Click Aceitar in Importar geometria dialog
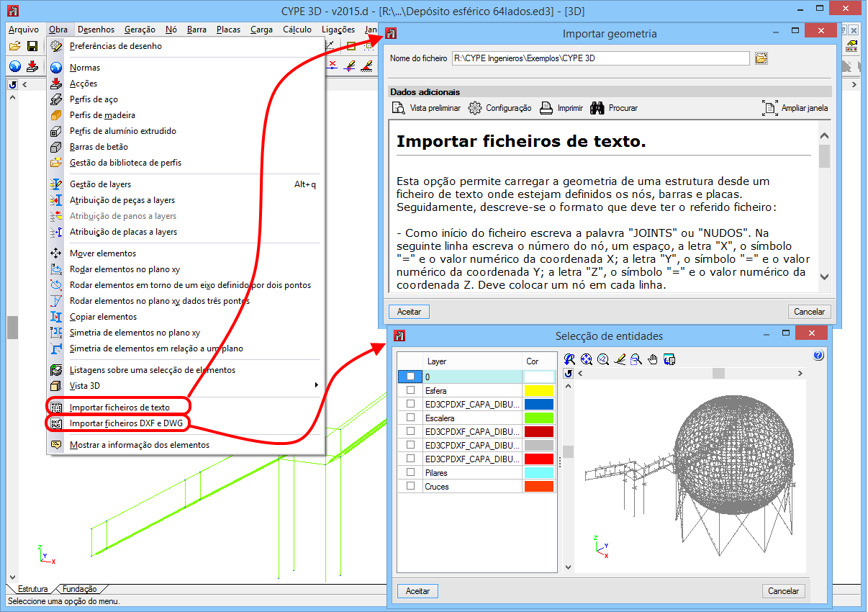 pyautogui.click(x=409, y=312)
